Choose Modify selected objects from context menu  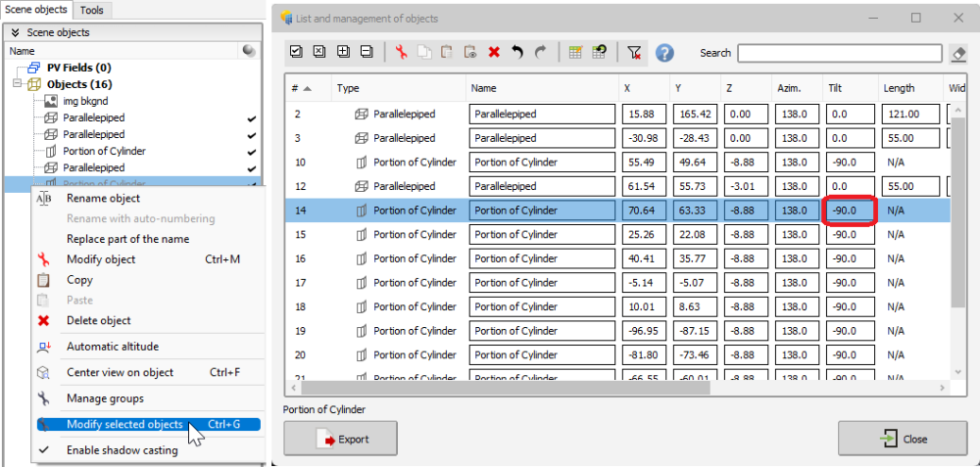(x=124, y=424)
